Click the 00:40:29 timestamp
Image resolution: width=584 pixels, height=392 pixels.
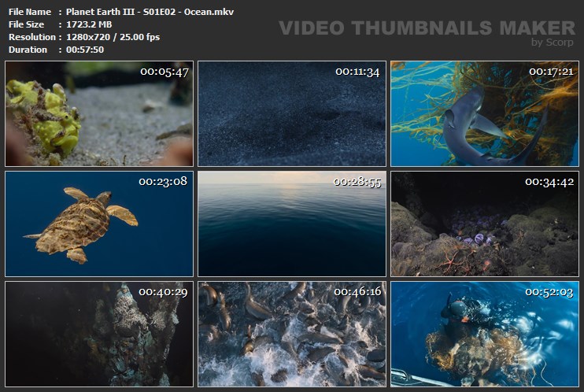[x=163, y=292]
